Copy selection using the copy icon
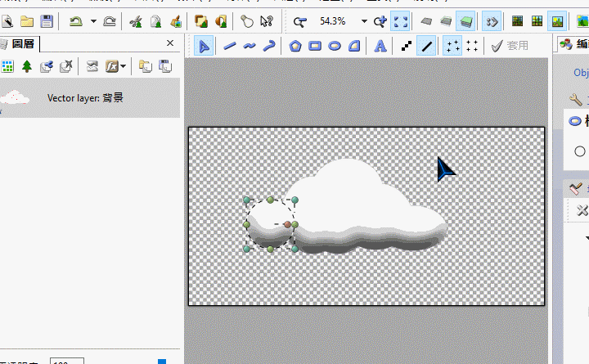The width and height of the screenshot is (589, 364). coord(155,21)
